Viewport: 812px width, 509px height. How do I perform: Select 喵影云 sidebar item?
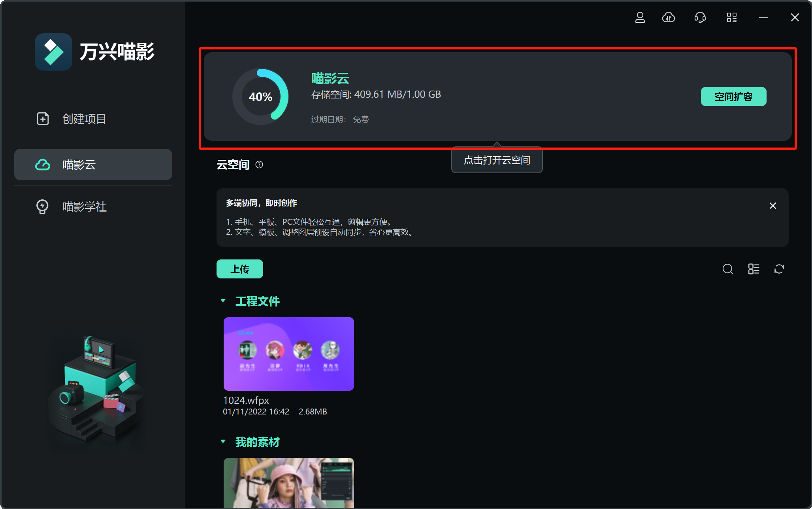point(93,165)
